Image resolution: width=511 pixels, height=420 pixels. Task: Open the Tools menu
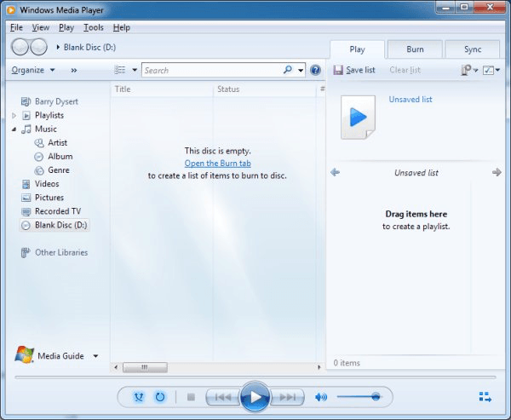pyautogui.click(x=94, y=27)
